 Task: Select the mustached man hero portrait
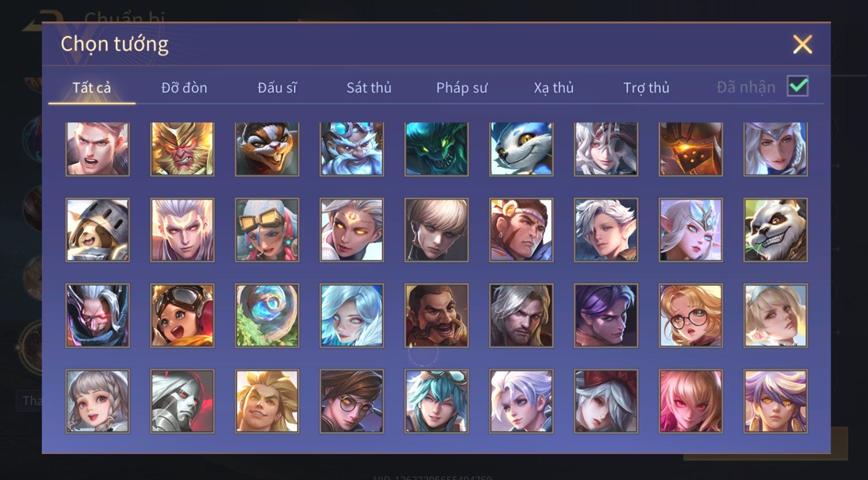tap(436, 316)
